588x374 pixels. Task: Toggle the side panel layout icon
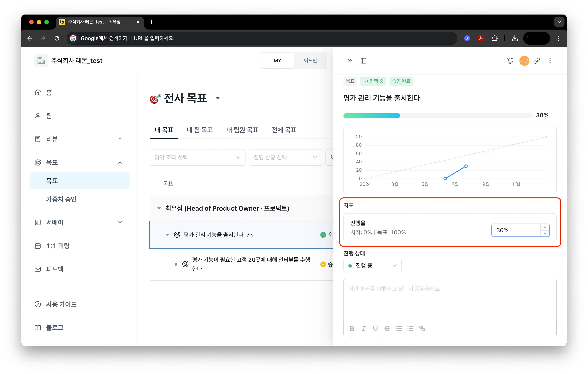pos(363,61)
